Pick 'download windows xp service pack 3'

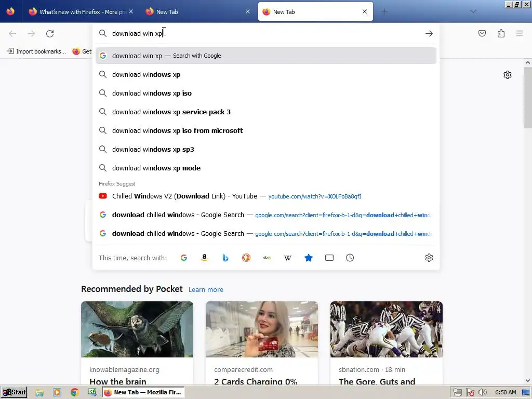266,112
